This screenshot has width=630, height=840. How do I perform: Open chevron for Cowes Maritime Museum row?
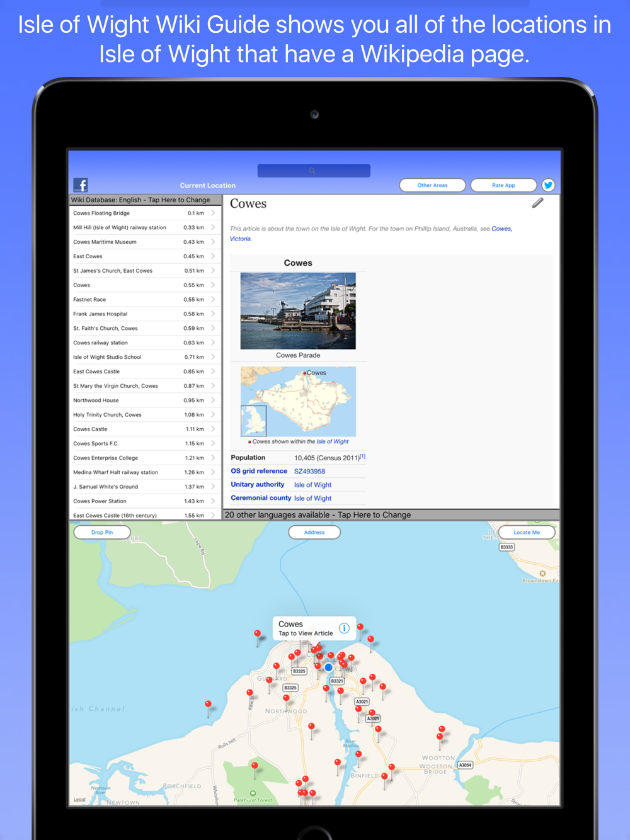pos(214,242)
